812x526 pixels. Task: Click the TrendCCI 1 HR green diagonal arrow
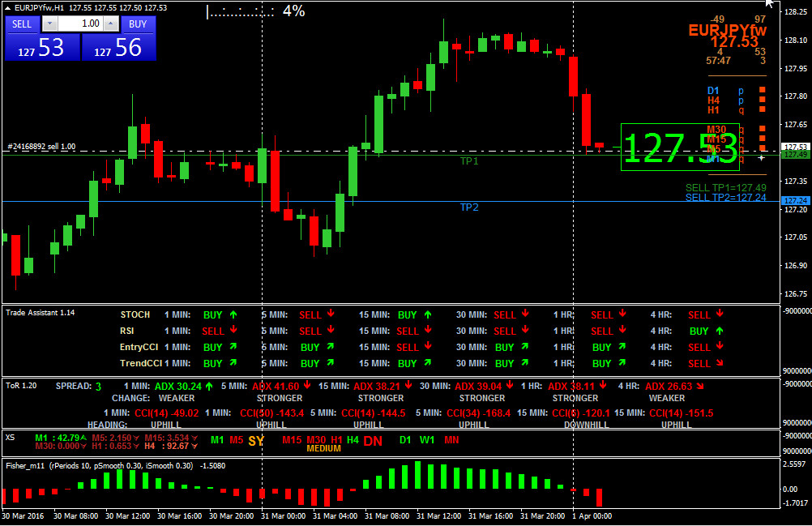(x=622, y=363)
